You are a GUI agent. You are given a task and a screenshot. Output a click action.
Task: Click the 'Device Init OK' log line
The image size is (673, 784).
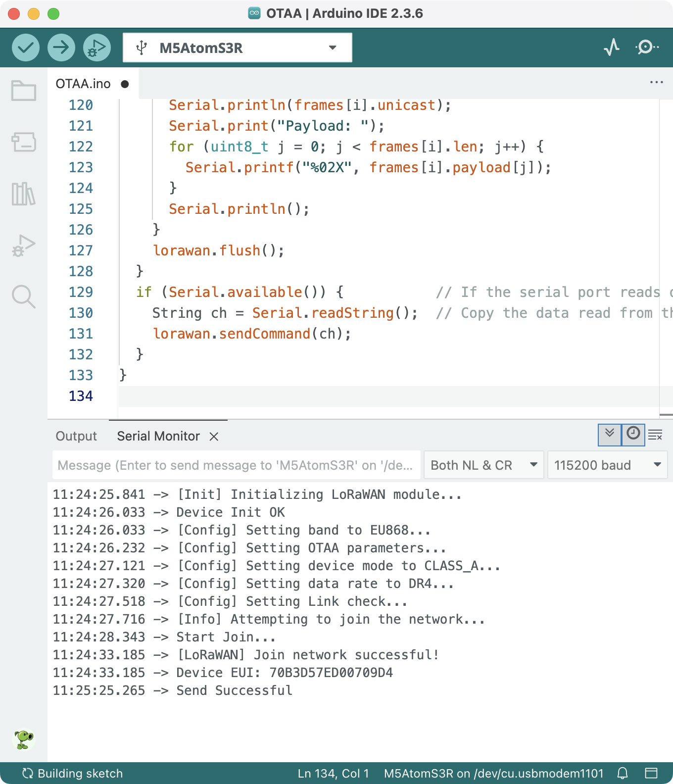click(x=169, y=512)
